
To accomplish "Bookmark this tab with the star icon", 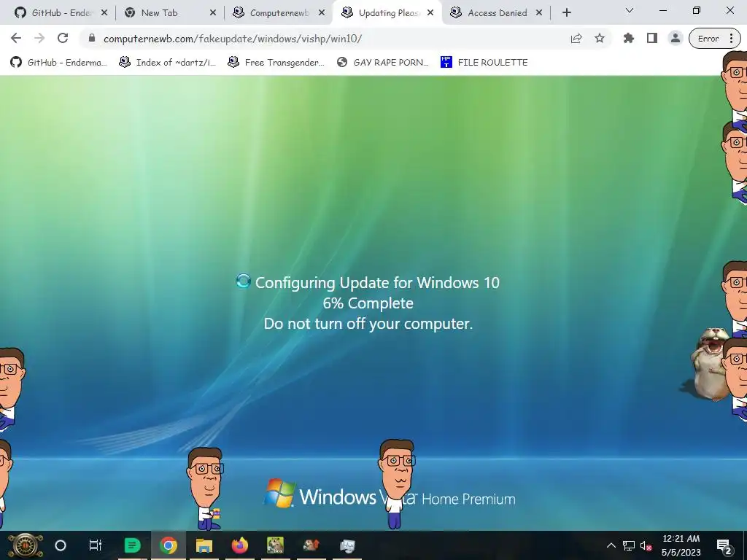I will coord(600,38).
